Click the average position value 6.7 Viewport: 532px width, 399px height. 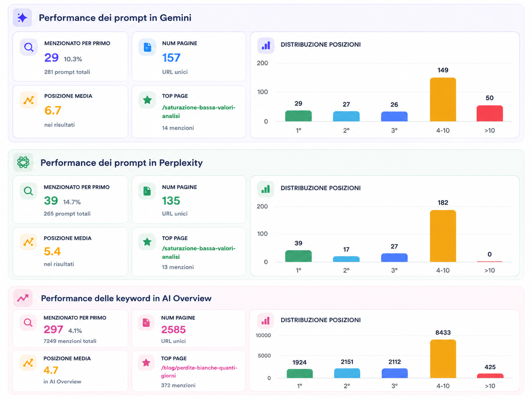[x=53, y=111]
